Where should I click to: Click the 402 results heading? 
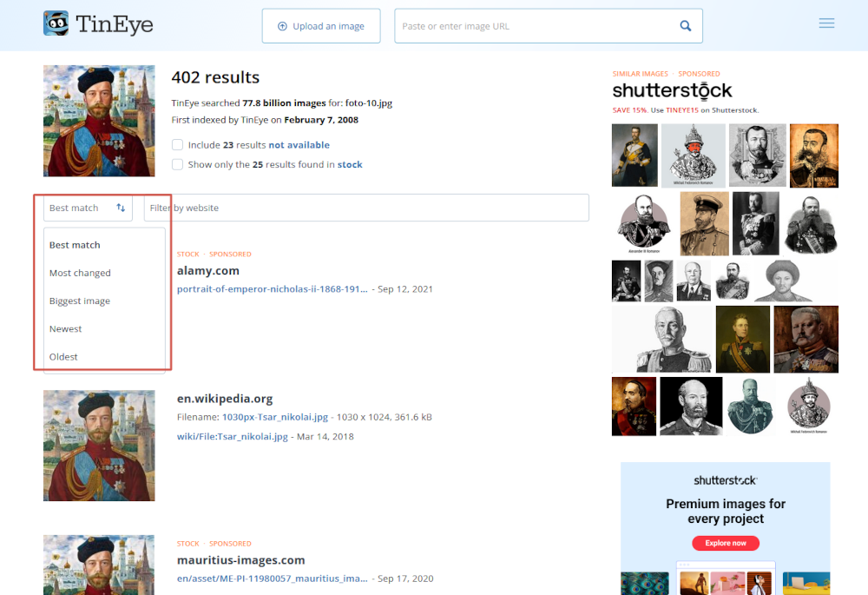click(x=215, y=77)
